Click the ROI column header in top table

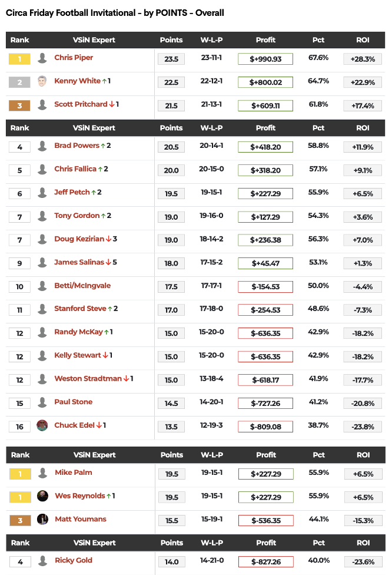[x=363, y=40]
